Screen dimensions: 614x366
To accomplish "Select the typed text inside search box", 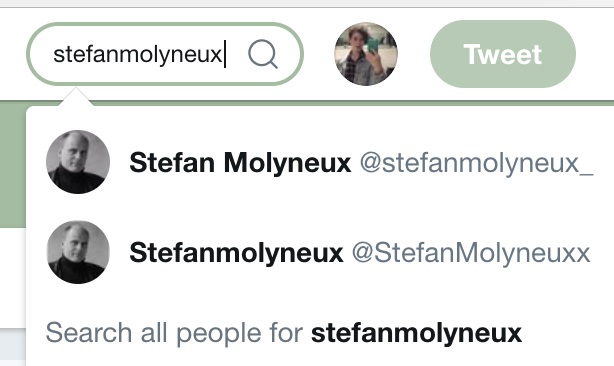I will point(137,54).
